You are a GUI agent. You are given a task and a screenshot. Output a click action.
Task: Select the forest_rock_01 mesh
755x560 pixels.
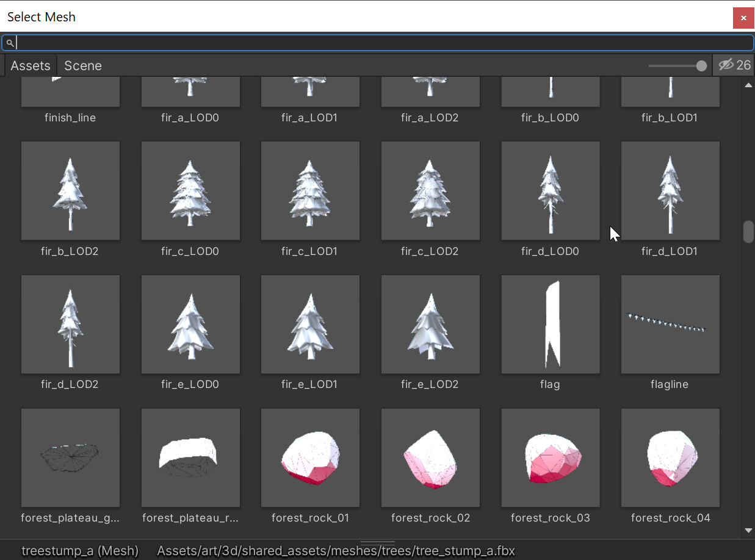click(310, 458)
